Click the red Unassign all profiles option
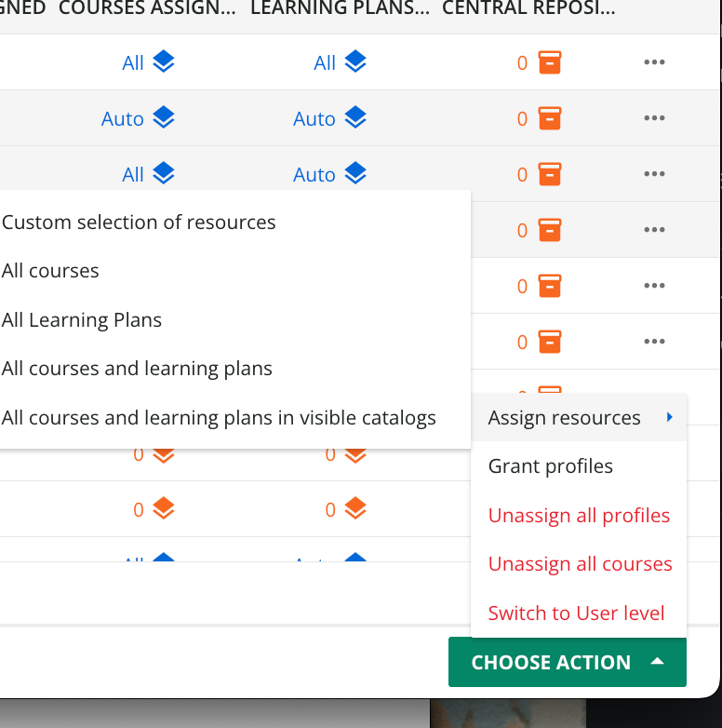This screenshot has height=728, width=722. (x=579, y=516)
